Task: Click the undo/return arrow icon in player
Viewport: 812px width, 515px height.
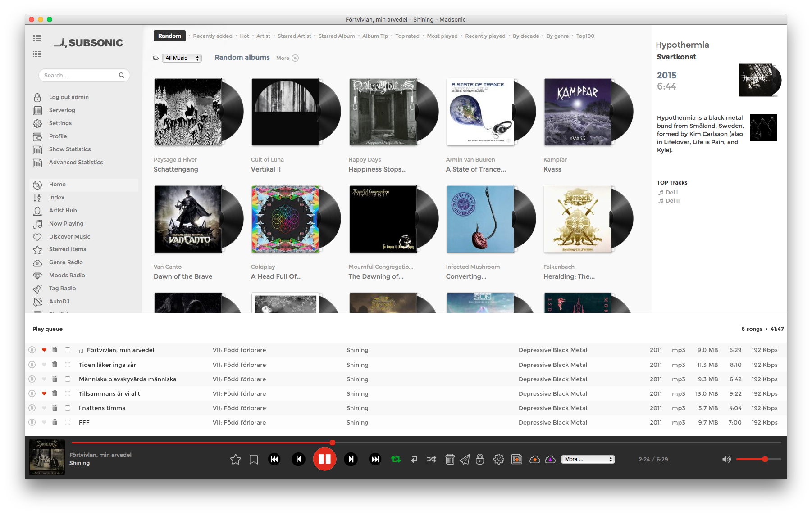Action: [x=414, y=459]
